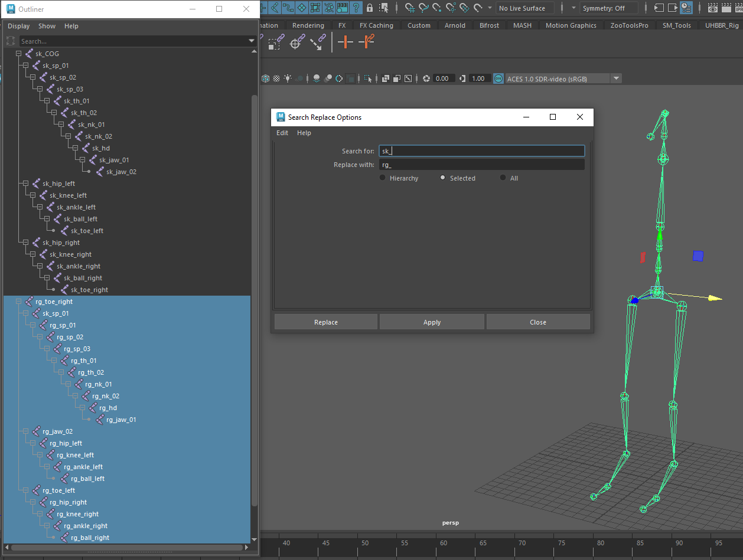Toggle textured display checker icon
The height and width of the screenshot is (560, 743).
276,78
